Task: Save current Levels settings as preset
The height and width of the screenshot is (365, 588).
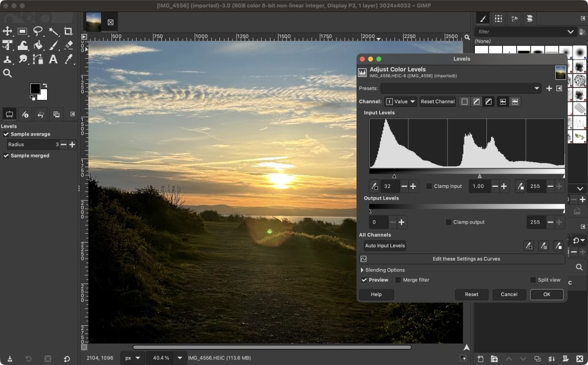Action: [549, 89]
